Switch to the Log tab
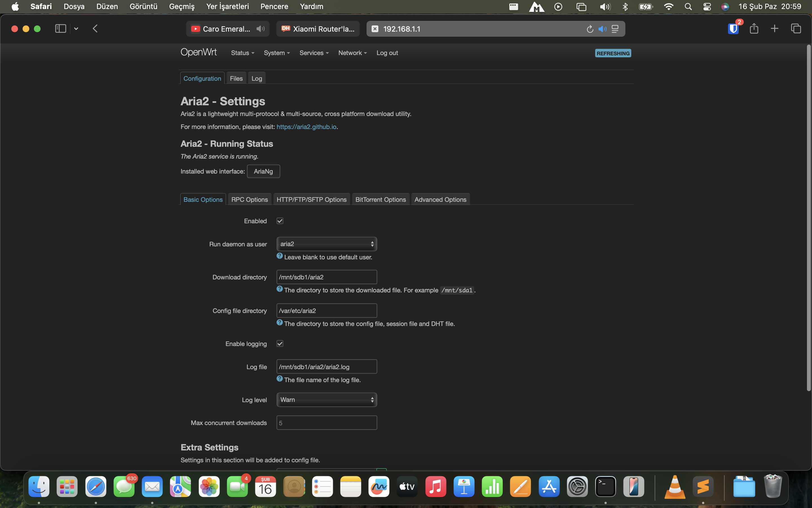The width and height of the screenshot is (812, 508). point(257,78)
